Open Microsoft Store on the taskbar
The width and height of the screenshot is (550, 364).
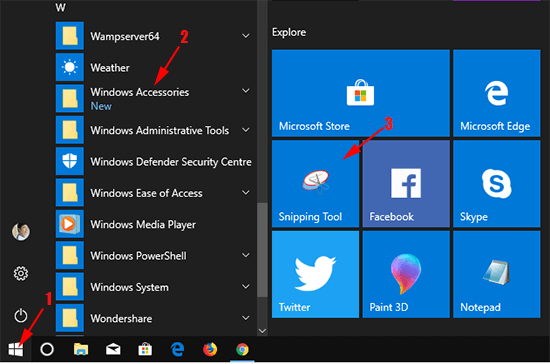(145, 349)
